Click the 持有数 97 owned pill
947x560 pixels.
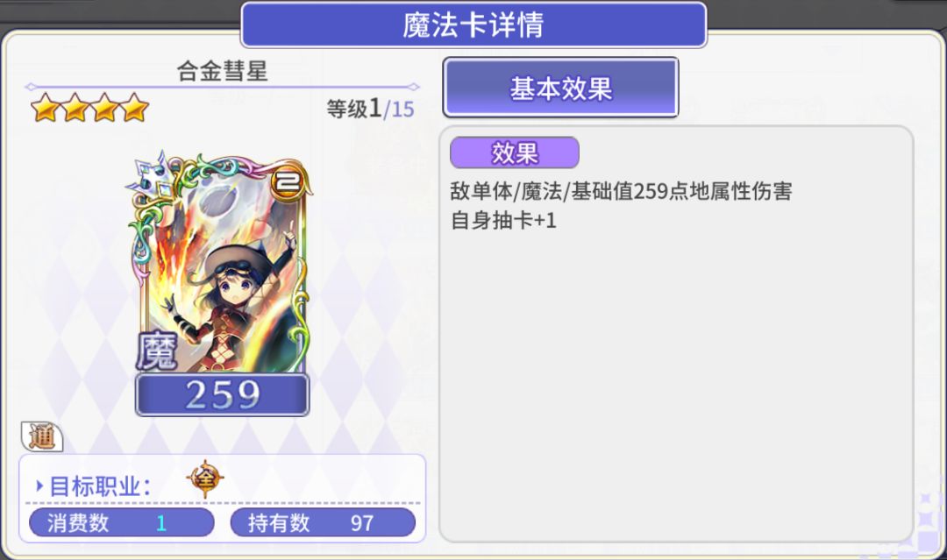(323, 522)
